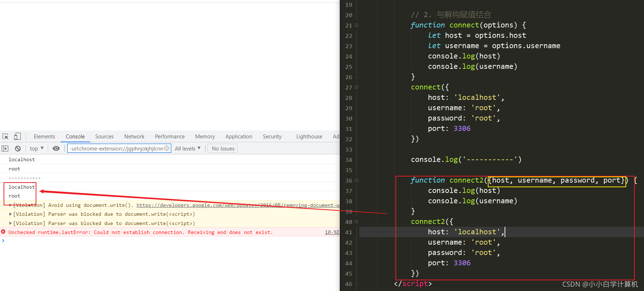Viewport: 644px width, 291px height.
Task: Click the closing script tag on line 46
Action: (x=413, y=284)
